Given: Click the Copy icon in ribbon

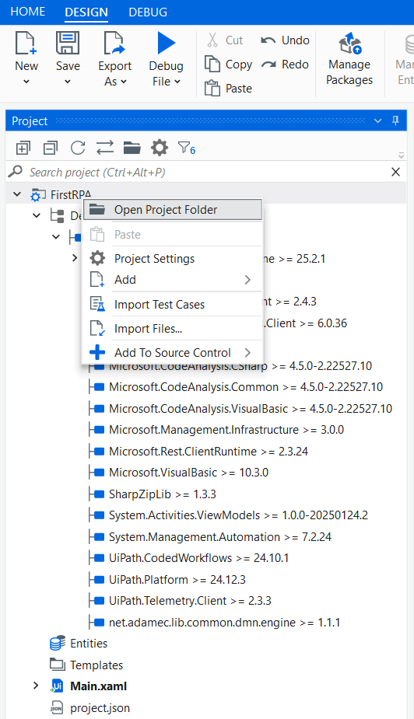Looking at the screenshot, I should click(212, 64).
